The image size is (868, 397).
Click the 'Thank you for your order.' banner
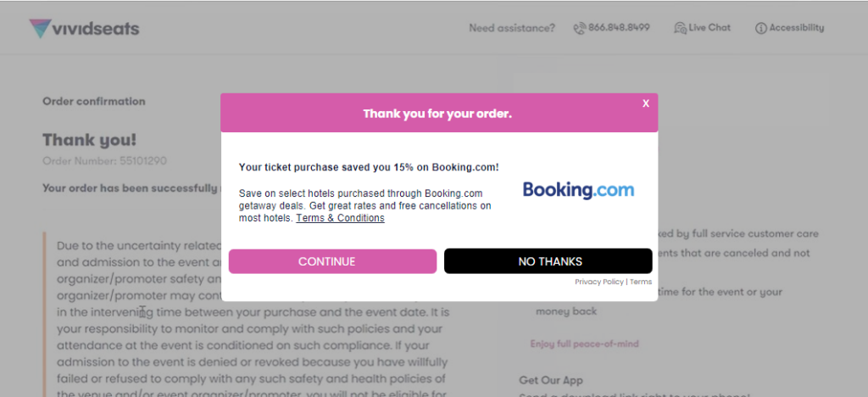click(437, 113)
